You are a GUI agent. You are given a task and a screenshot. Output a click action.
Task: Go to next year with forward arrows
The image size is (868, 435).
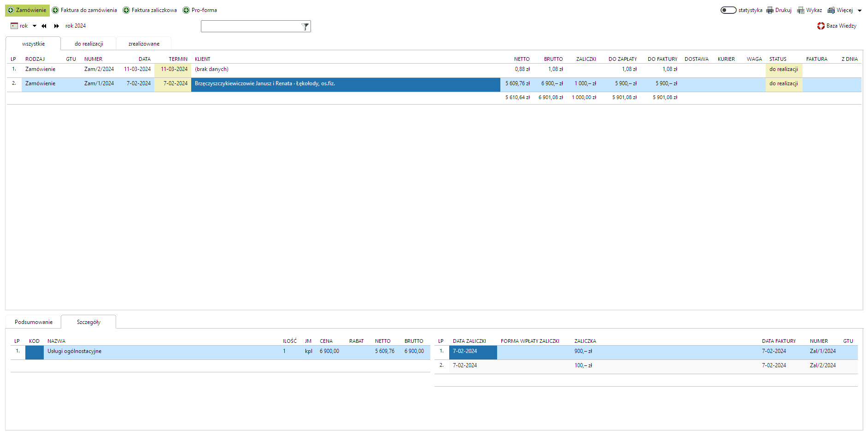coord(56,26)
